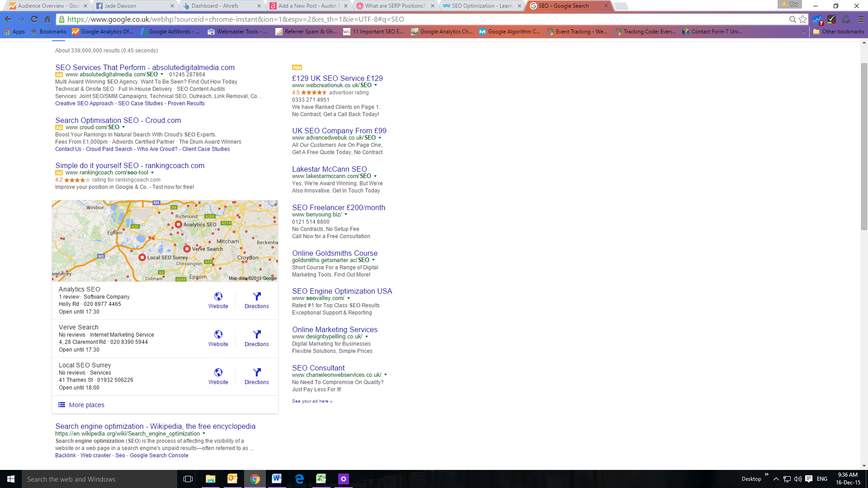Open SEO Freelancer £200/month ad link
868x488 pixels.
tap(339, 207)
